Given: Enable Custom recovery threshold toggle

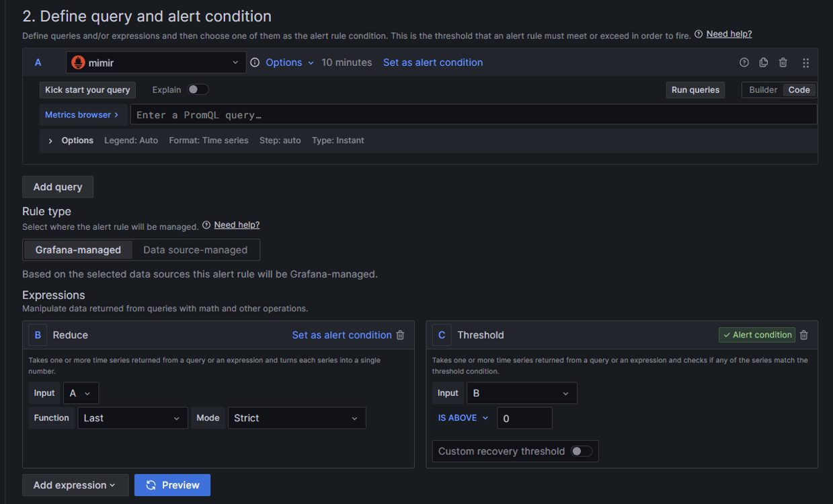Looking at the screenshot, I should coord(582,451).
